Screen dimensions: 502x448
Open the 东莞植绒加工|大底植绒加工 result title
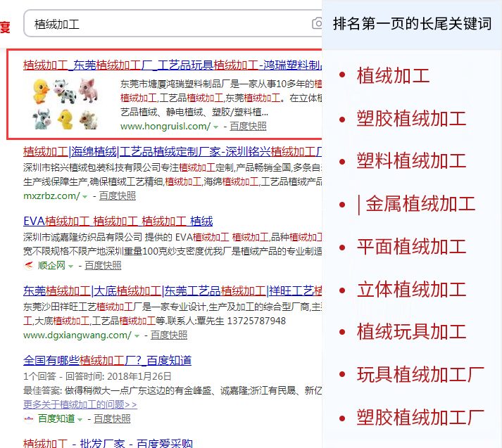point(172,291)
